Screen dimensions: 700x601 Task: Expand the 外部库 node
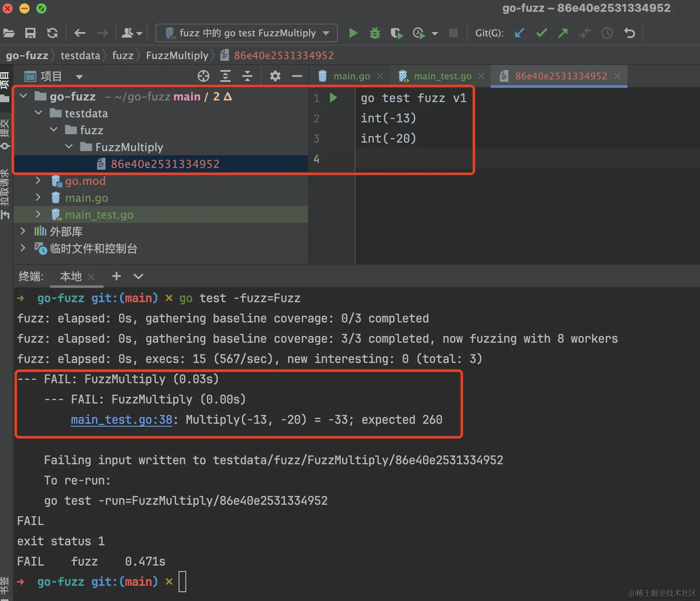pyautogui.click(x=23, y=231)
